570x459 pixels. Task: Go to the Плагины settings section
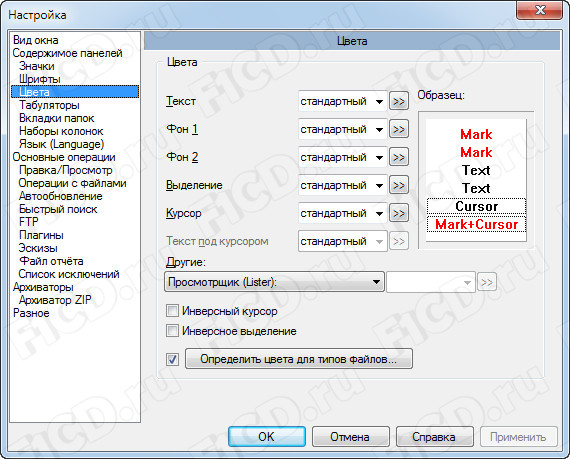(41, 235)
